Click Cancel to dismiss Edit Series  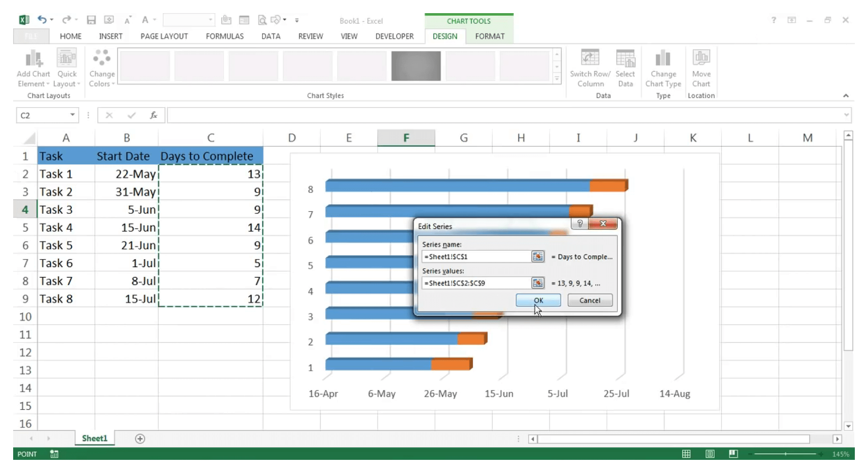pos(590,300)
